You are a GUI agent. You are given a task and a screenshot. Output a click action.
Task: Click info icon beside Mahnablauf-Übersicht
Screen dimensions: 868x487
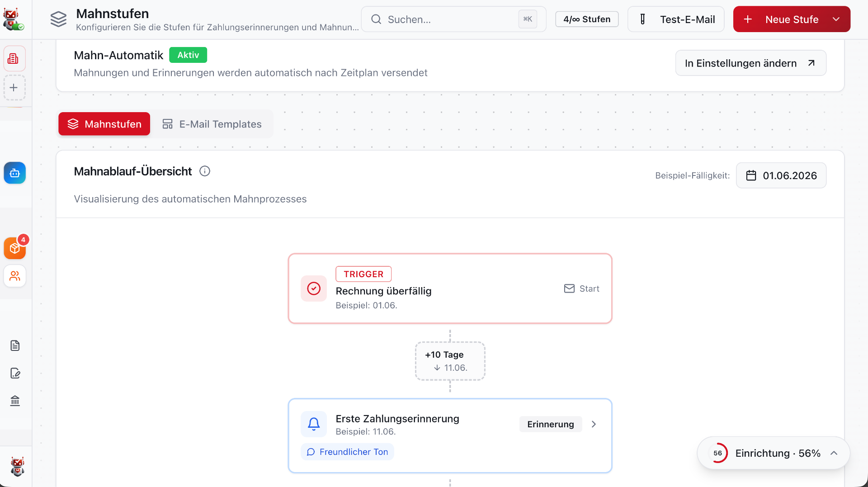tap(205, 171)
